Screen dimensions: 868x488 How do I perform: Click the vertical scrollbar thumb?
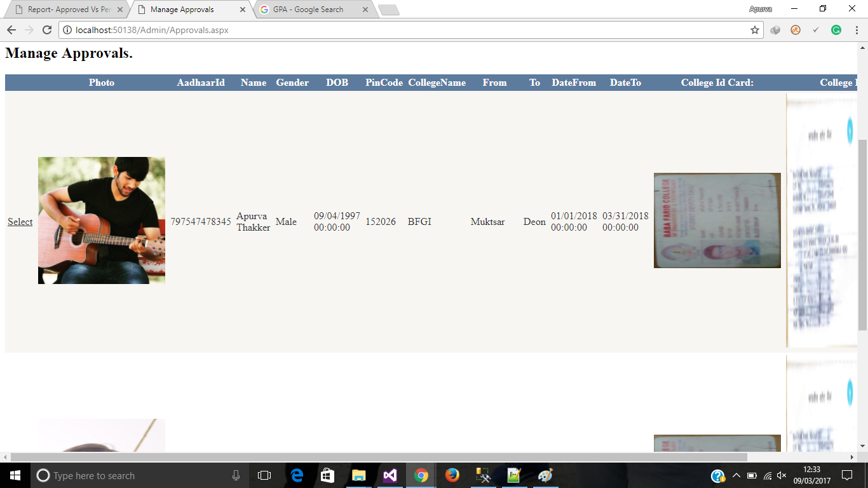coord(862,235)
